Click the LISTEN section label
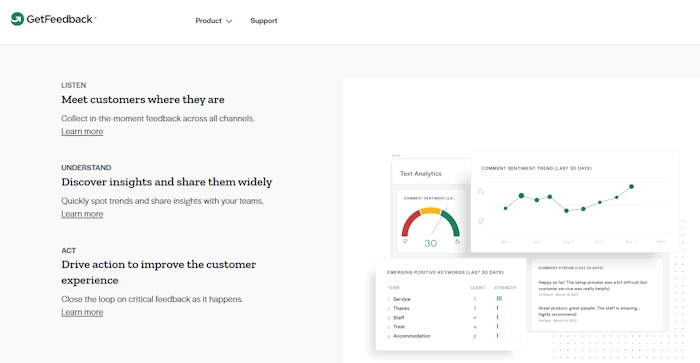 (x=74, y=85)
